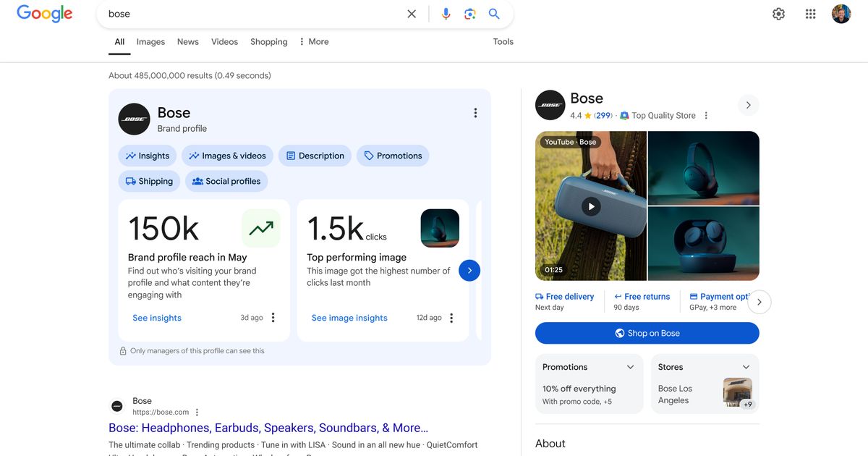Image resolution: width=868 pixels, height=456 pixels.
Task: Click the Bose logo in knowledge panel
Action: click(550, 105)
